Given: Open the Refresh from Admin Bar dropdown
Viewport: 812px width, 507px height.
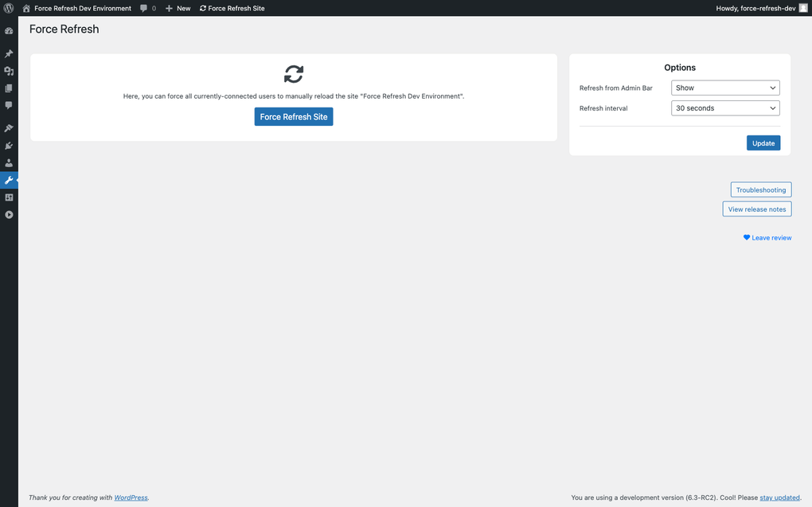Looking at the screenshot, I should (724, 88).
